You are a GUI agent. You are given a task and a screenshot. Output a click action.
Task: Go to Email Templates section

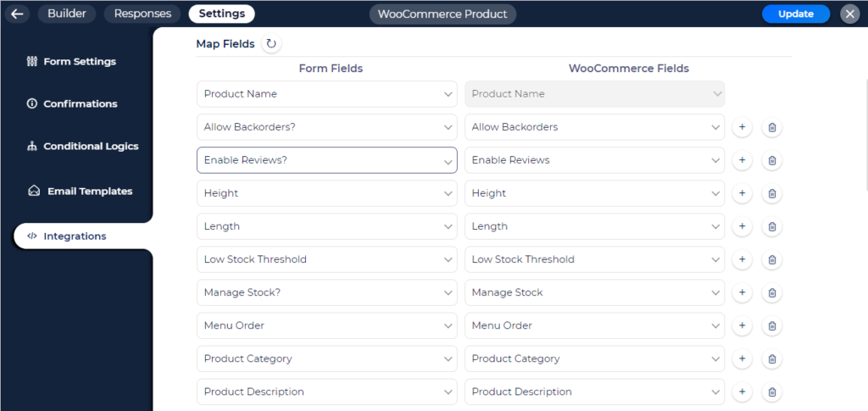pos(89,191)
